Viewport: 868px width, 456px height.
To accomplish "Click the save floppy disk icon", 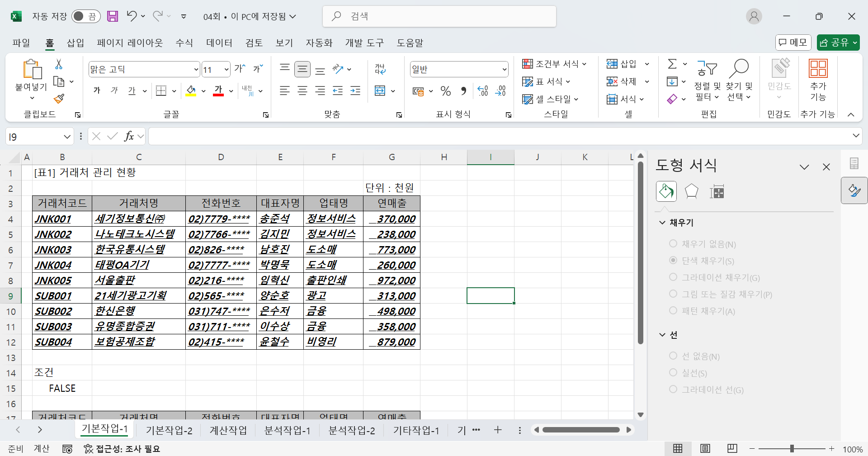I will (x=113, y=16).
